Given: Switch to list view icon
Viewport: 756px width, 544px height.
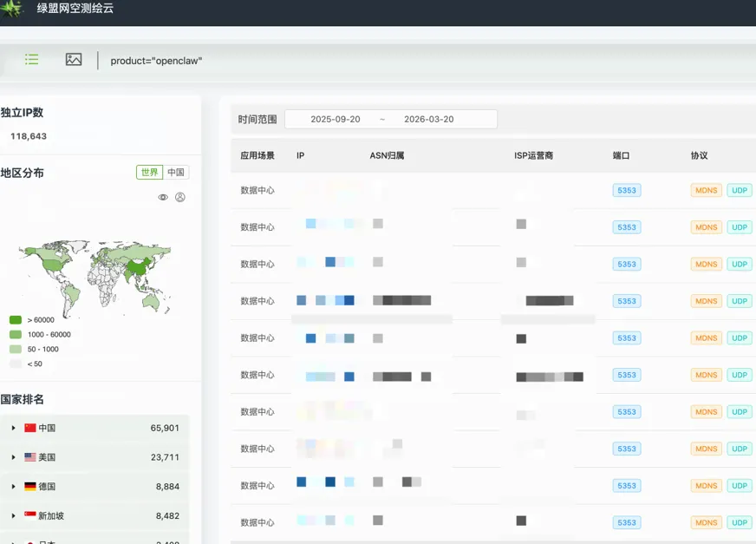Looking at the screenshot, I should coord(32,59).
